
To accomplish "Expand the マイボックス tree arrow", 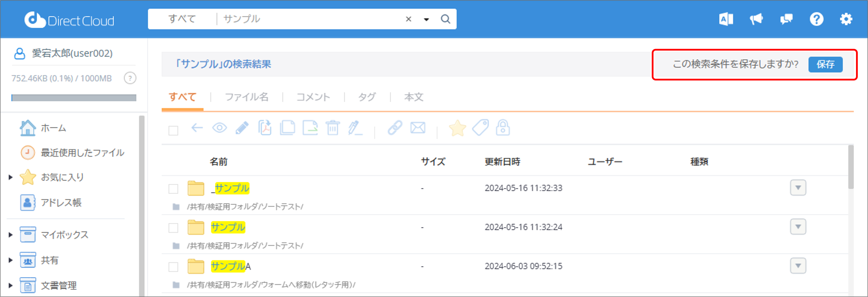I will point(10,235).
